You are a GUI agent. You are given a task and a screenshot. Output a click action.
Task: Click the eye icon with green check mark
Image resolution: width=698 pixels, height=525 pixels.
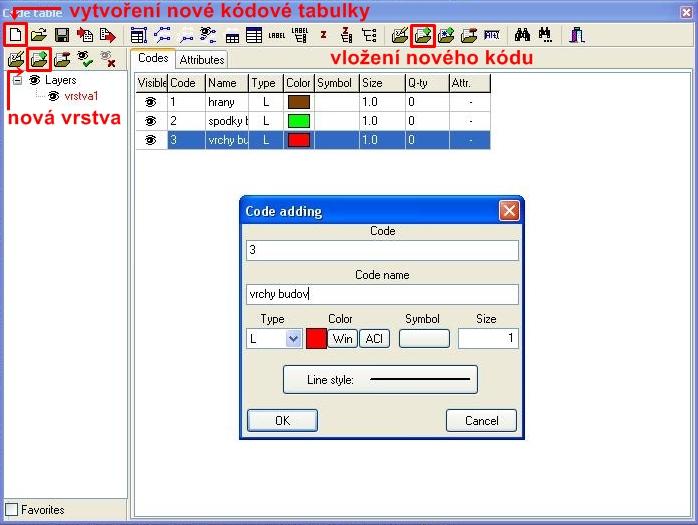(x=85, y=59)
